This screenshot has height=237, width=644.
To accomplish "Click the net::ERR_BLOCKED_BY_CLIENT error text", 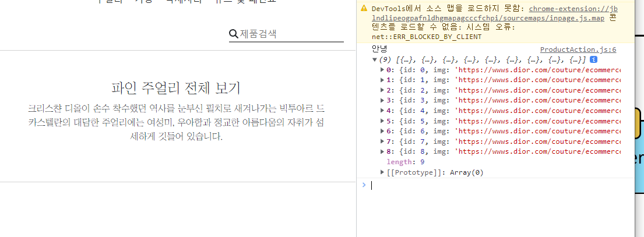I will pos(427,37).
